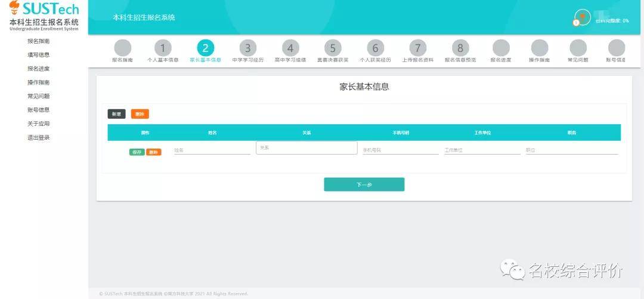Select step 3 中学学习经历 circle
This screenshot has width=644, height=299.
pyautogui.click(x=247, y=48)
